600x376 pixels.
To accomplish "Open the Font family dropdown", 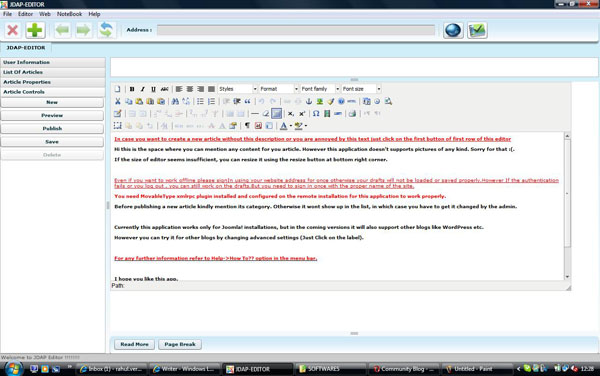I will (320, 89).
